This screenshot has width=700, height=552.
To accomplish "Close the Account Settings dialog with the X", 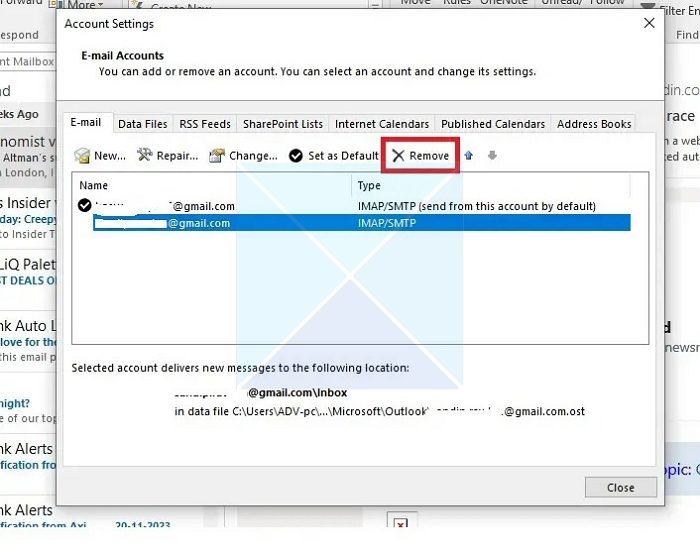I will (649, 23).
